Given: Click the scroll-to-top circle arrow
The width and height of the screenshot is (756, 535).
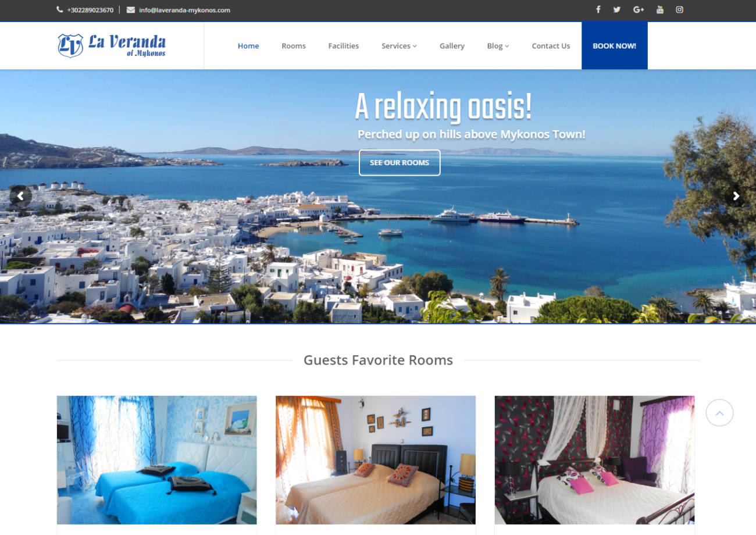Looking at the screenshot, I should (x=719, y=413).
